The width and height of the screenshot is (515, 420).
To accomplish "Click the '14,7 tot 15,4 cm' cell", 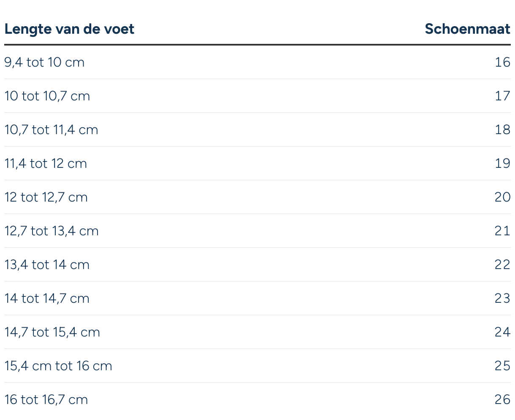I will pos(52,332).
